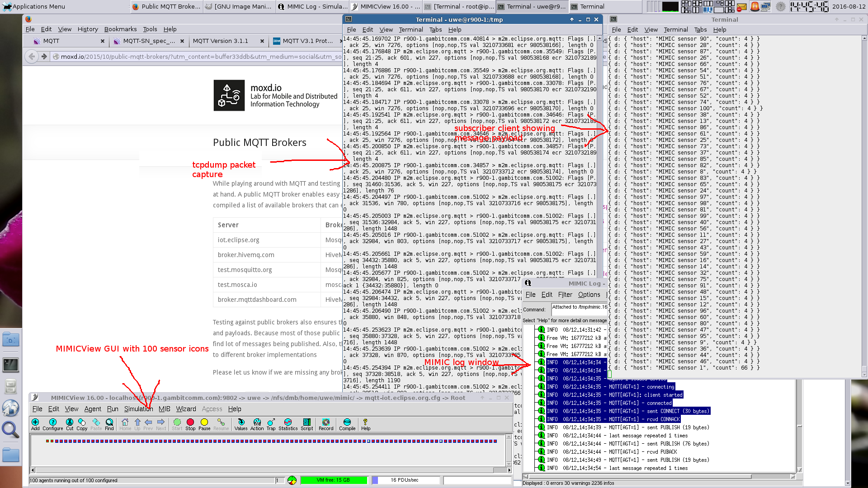This screenshot has width=868, height=488.
Task: Click the Compile MIB icon in MIMICView
Action: pos(347,424)
